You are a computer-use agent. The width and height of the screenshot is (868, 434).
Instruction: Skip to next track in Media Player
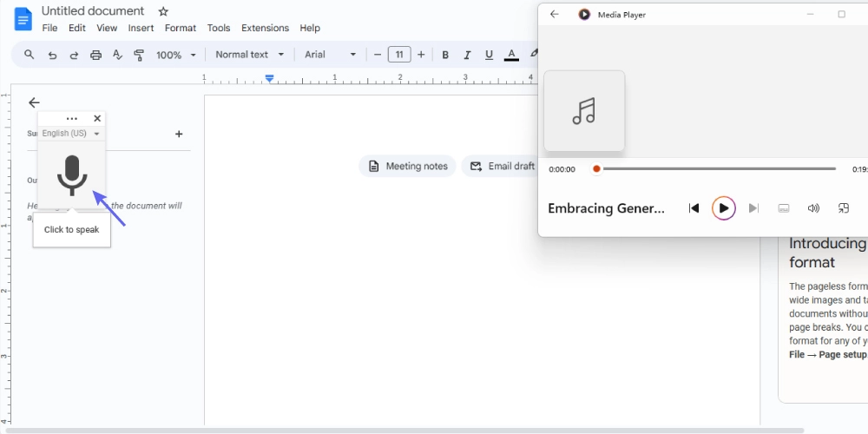(753, 208)
